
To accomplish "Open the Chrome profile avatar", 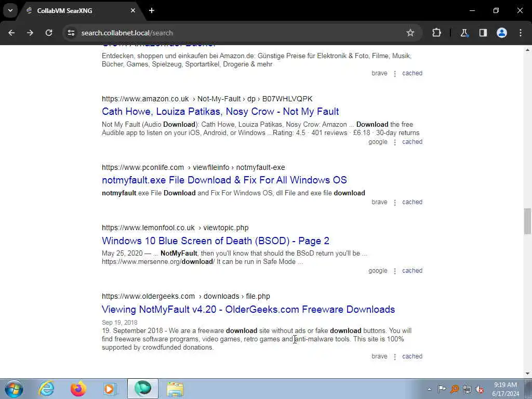I will tap(501, 33).
